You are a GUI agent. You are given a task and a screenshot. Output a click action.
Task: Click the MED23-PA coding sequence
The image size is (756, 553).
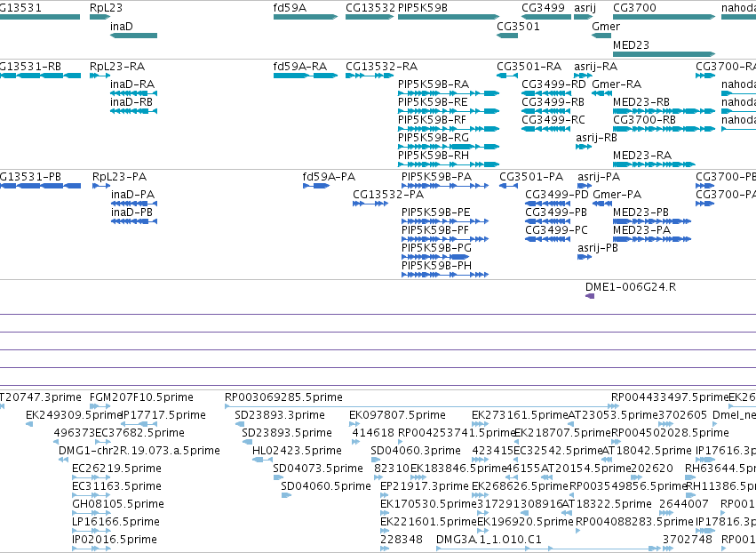tap(652, 239)
